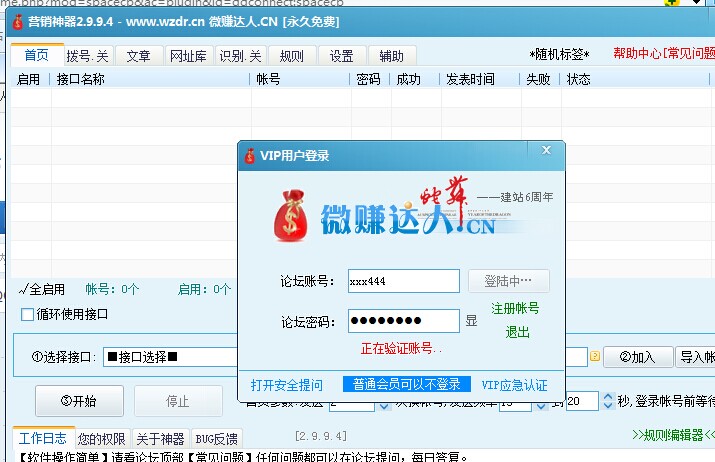Open the 设置 tab
This screenshot has width=715, height=462.
tap(342, 56)
